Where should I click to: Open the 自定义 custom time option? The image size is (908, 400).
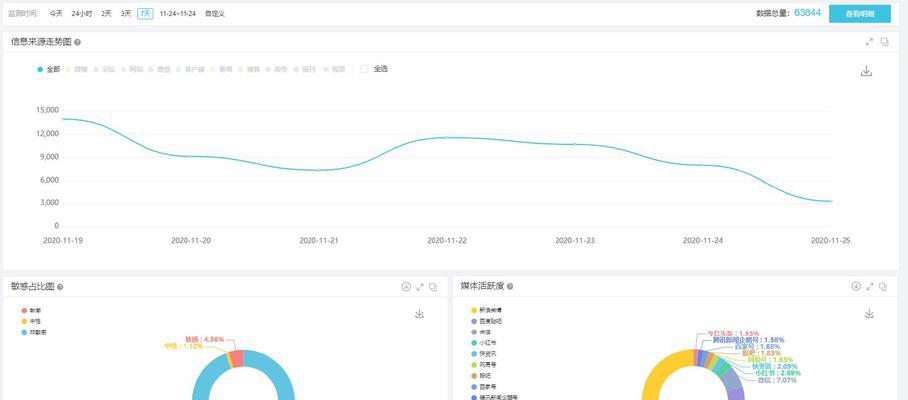point(215,13)
